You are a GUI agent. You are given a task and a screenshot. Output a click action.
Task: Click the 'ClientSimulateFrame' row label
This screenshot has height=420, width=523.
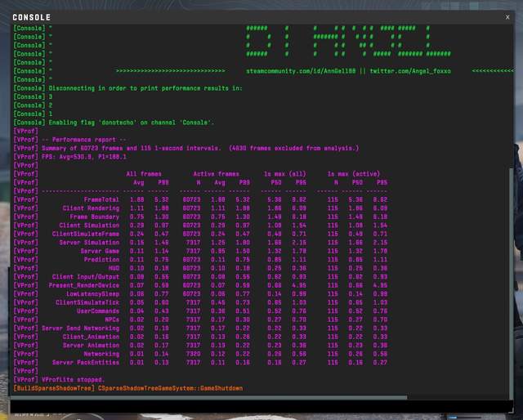pyautogui.click(x=86, y=234)
